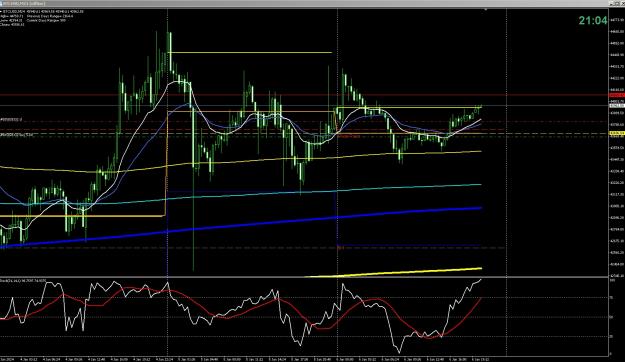This screenshot has width=625, height=362.
Task: Click the Previous Day Range text
Action: point(50,16)
